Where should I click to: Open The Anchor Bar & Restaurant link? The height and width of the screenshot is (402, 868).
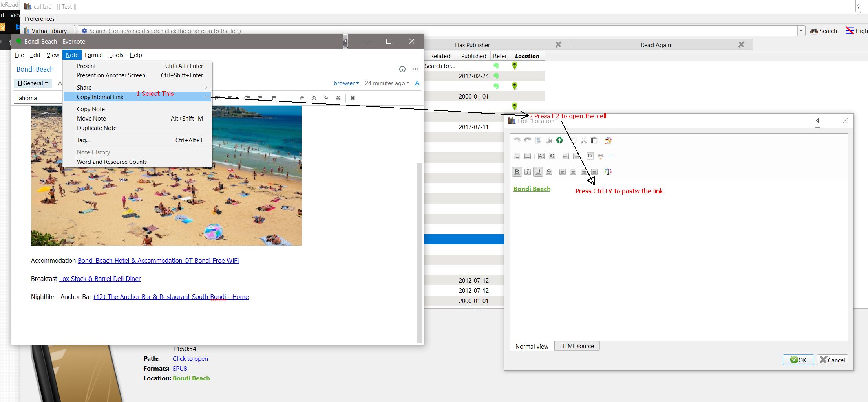(x=171, y=297)
